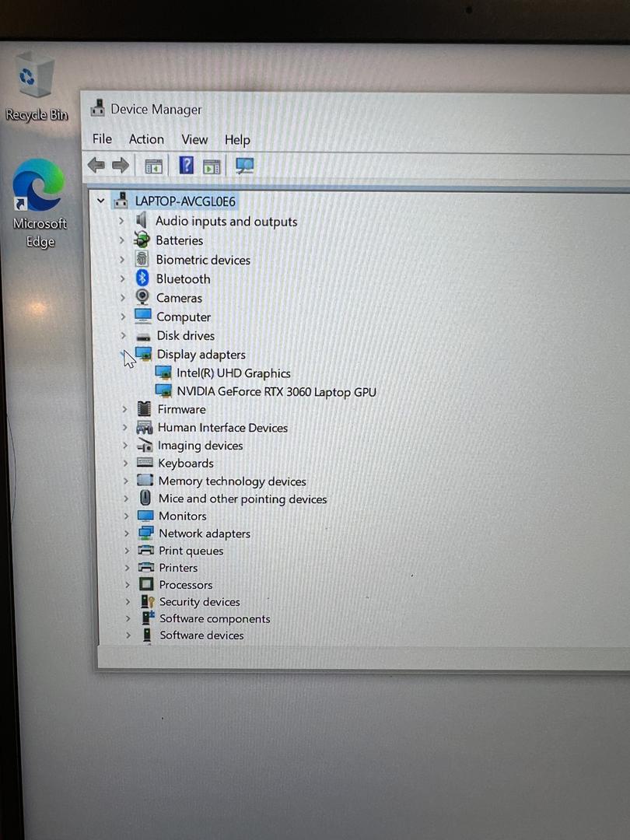
Task: Select the LAPTOP-AVCGL0E6 computer name
Action: coord(185,201)
